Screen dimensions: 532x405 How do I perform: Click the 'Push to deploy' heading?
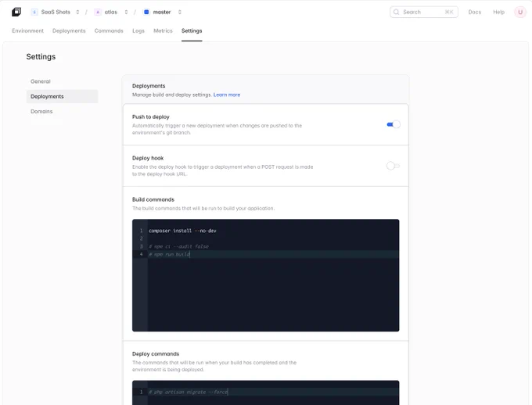click(x=151, y=117)
